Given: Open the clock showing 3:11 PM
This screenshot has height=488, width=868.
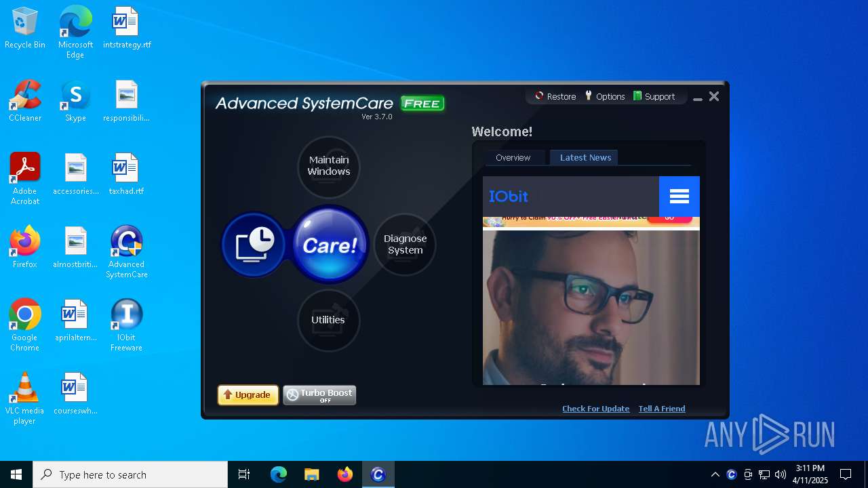Looking at the screenshot, I should point(810,474).
